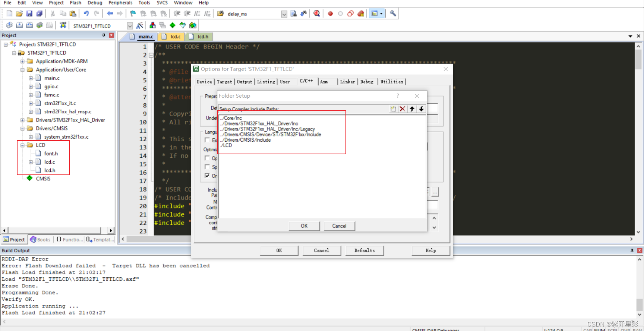Screen dimensions: 644x331
Task: Click the Rebuild all target files icon
Action: (29, 25)
